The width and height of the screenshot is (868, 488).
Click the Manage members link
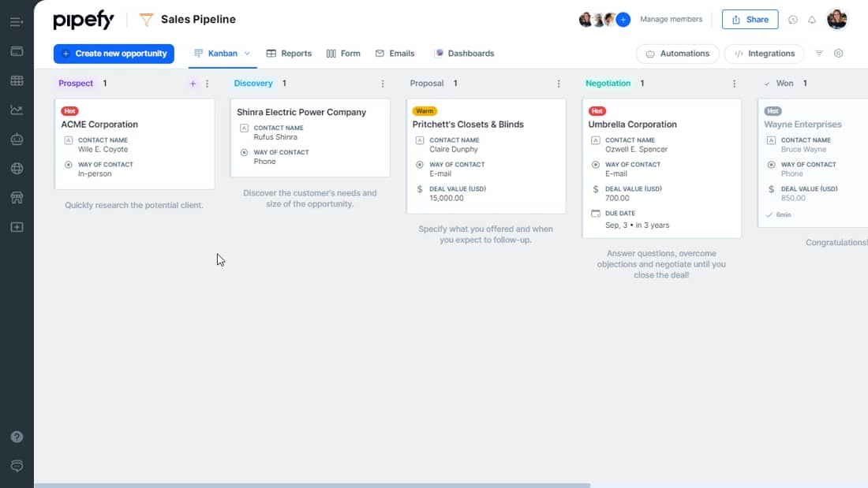671,20
